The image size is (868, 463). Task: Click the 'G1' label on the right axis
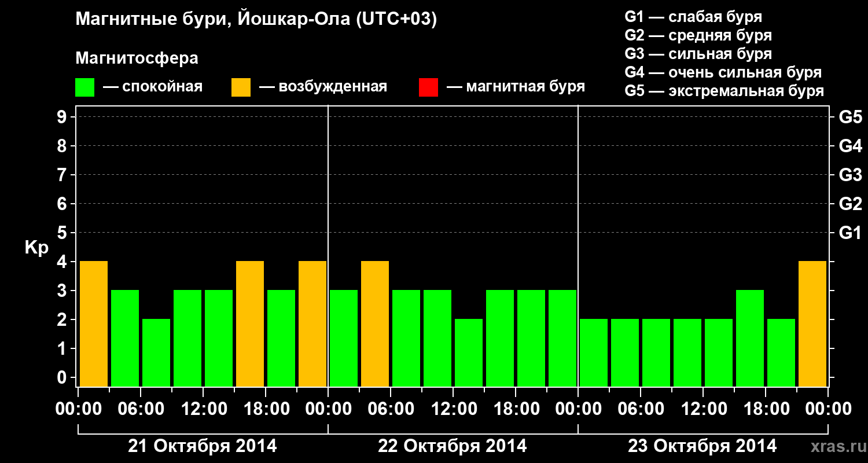coord(851,233)
